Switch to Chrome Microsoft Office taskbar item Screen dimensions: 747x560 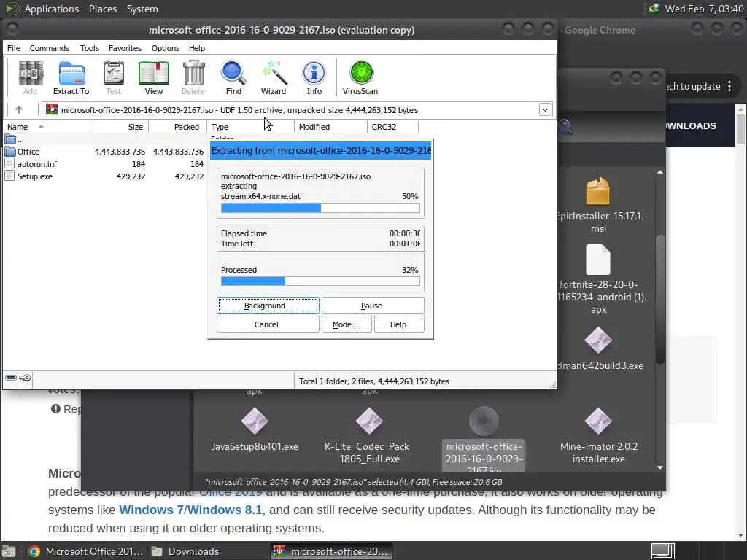[86, 551]
